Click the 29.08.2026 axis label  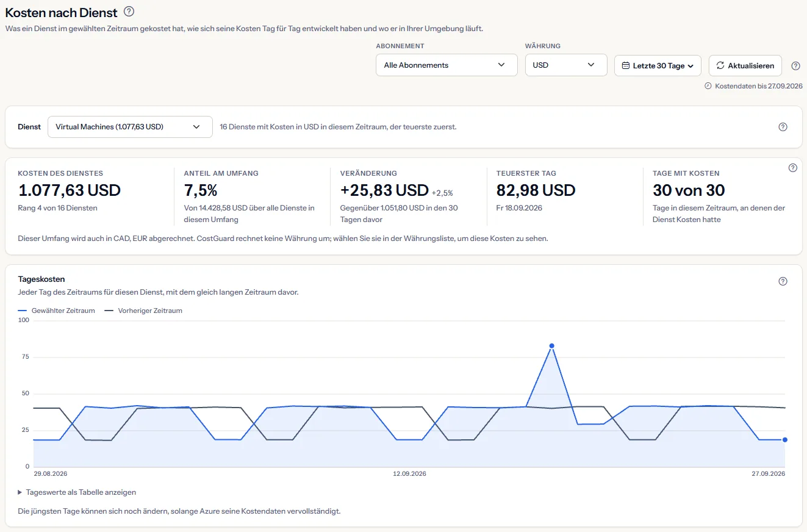pyautogui.click(x=51, y=474)
